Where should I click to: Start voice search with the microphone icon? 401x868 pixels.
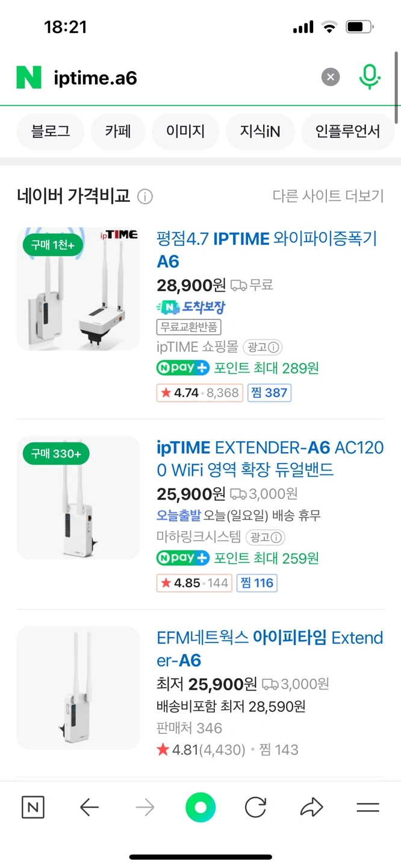point(370,77)
